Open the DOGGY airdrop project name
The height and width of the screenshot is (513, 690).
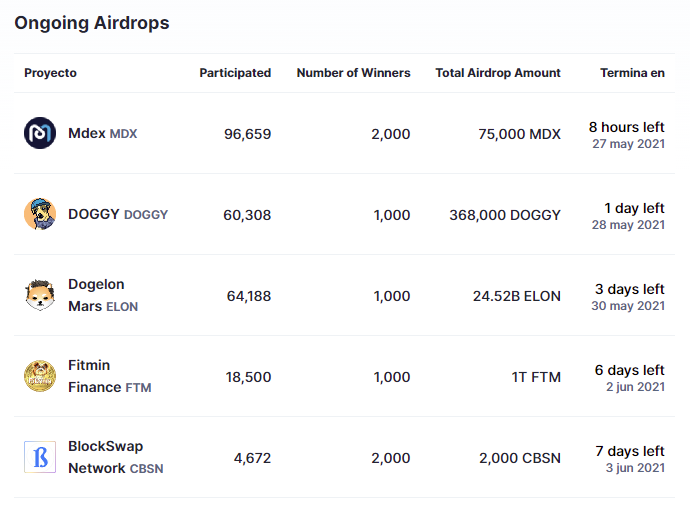[118, 214]
